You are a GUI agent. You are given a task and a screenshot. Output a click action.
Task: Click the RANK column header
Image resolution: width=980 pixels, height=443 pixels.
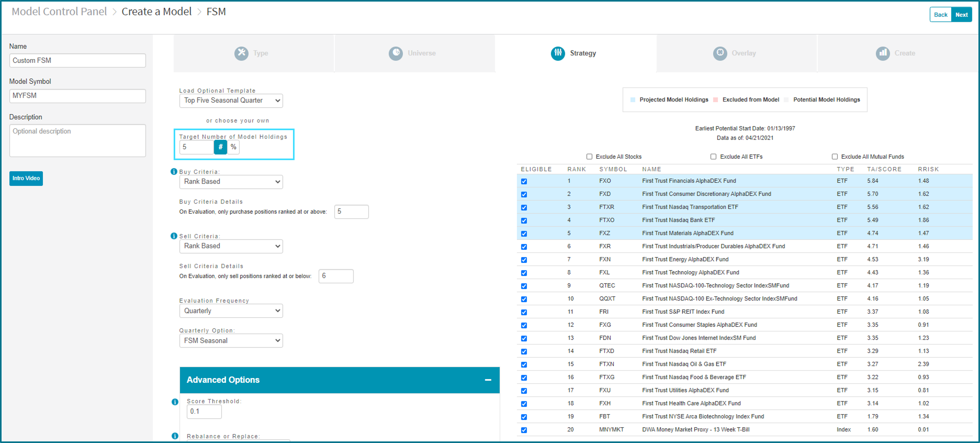tap(576, 169)
